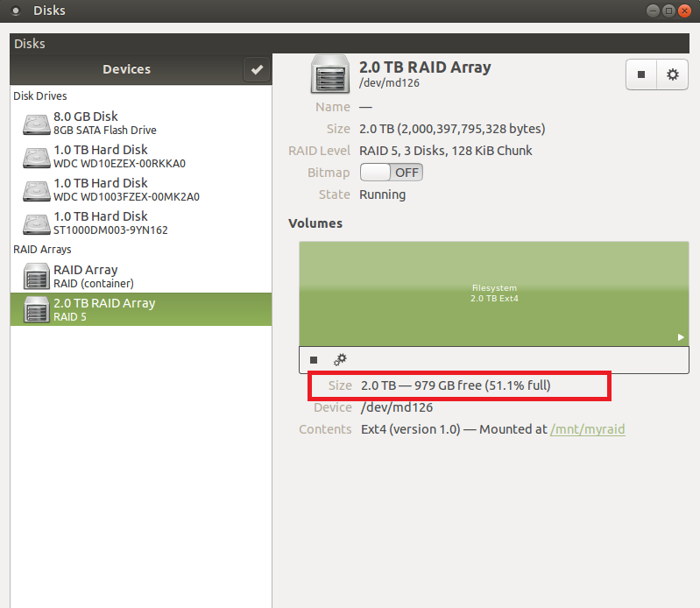Image resolution: width=700 pixels, height=608 pixels.
Task: Click the /dev/md126 subtitle under array title
Action: click(x=389, y=83)
